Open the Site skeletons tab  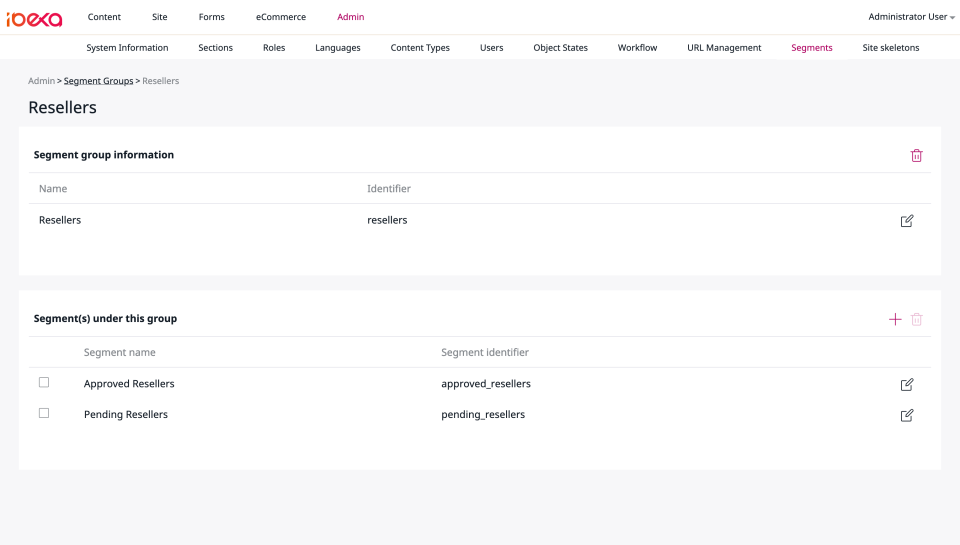point(890,48)
